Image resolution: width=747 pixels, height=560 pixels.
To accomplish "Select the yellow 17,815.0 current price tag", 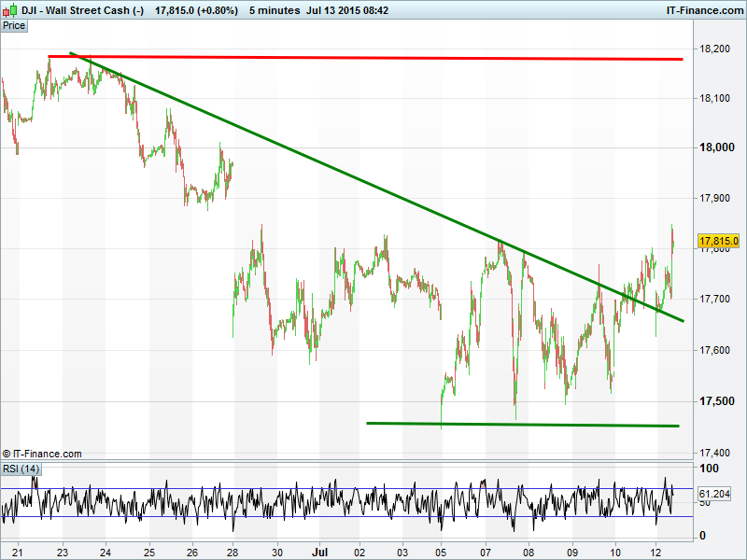I will tap(718, 241).
